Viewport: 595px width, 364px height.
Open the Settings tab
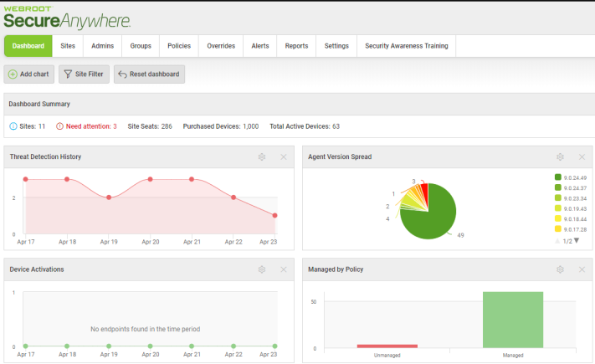(x=336, y=46)
